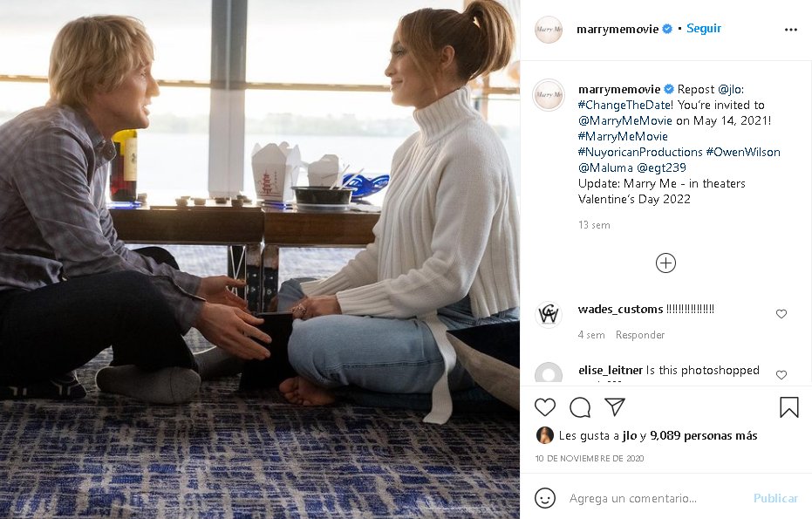Share the post via paper plane icon
The image size is (812, 519).
(615, 407)
